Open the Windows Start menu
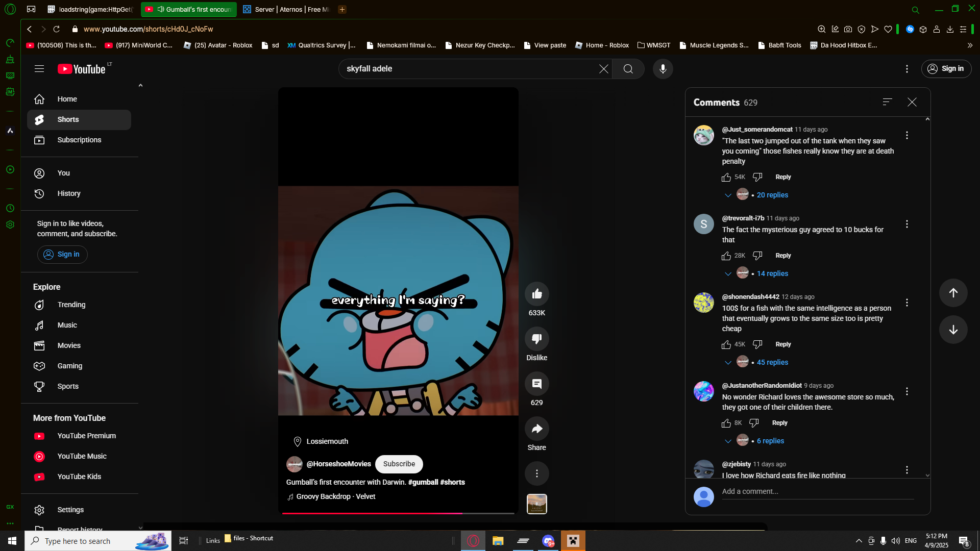 coord(12,541)
